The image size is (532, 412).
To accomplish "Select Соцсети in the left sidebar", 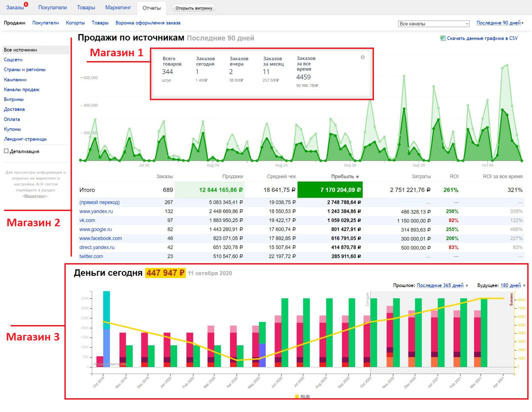I will click(13, 60).
